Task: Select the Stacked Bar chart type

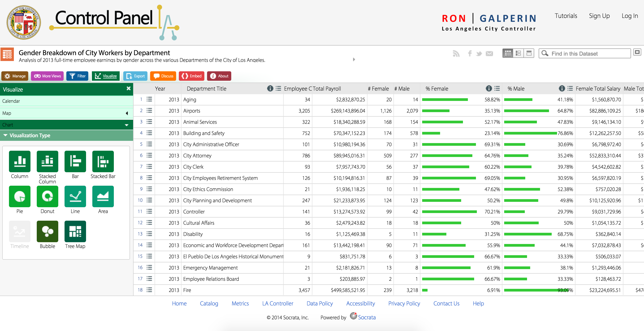Action: pos(103,161)
